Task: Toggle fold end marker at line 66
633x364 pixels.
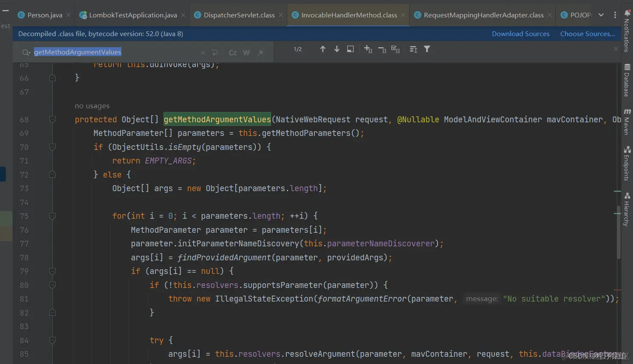Action: coord(52,78)
